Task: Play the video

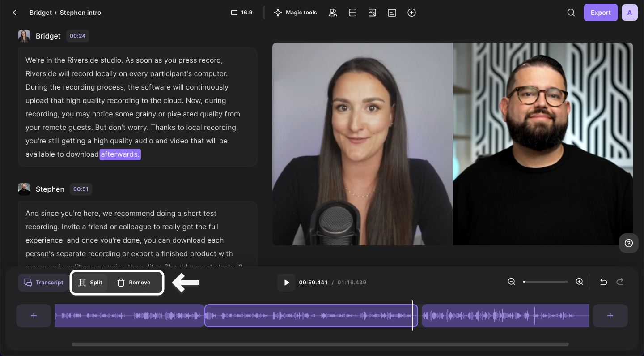Action: coord(286,283)
